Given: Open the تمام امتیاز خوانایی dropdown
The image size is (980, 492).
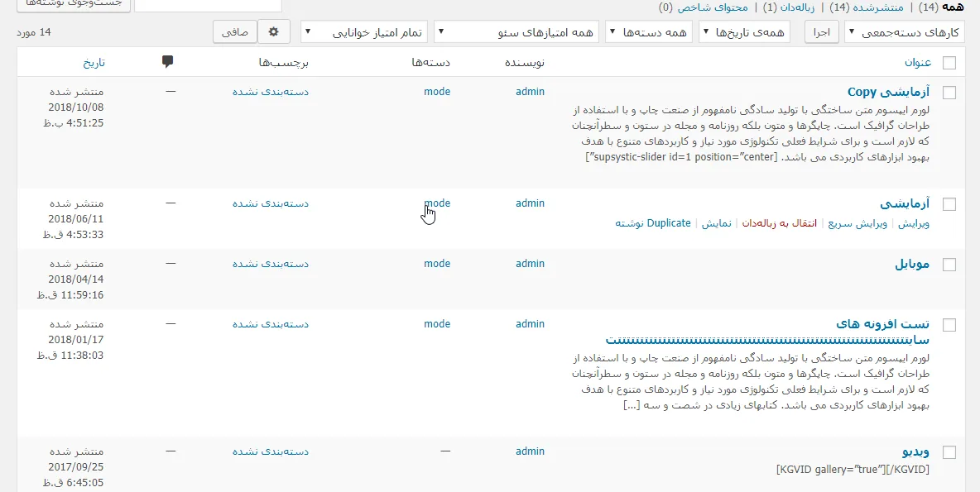Looking at the screenshot, I should tap(363, 32).
